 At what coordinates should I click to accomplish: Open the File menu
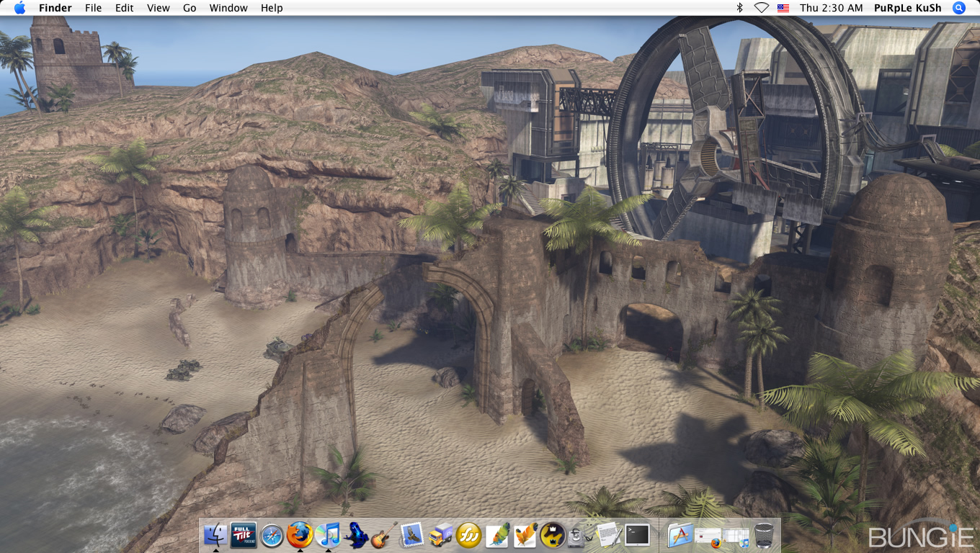coord(93,8)
